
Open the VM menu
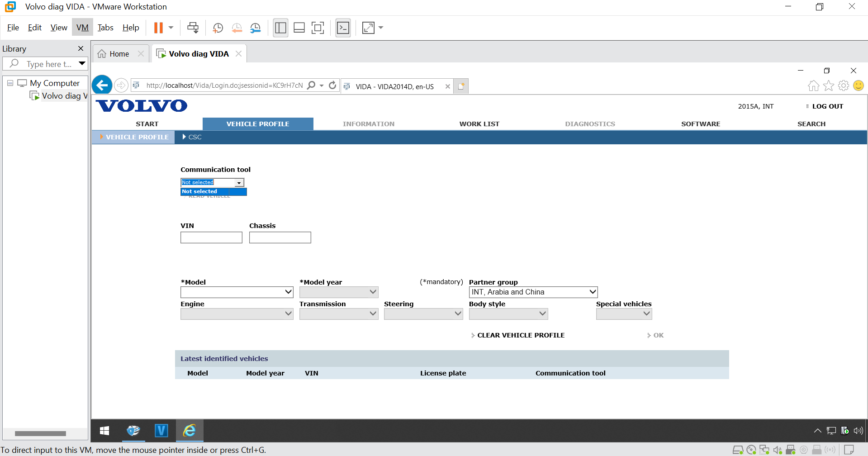tap(82, 28)
